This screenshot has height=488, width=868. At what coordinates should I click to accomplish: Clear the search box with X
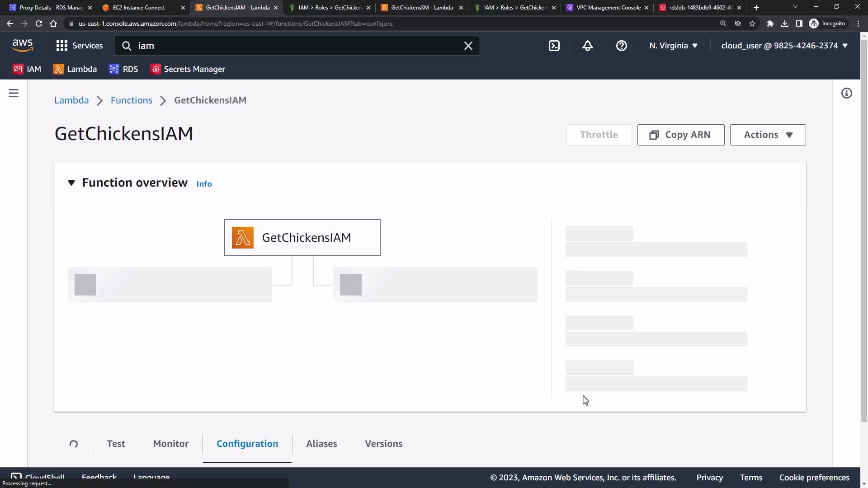tap(468, 46)
